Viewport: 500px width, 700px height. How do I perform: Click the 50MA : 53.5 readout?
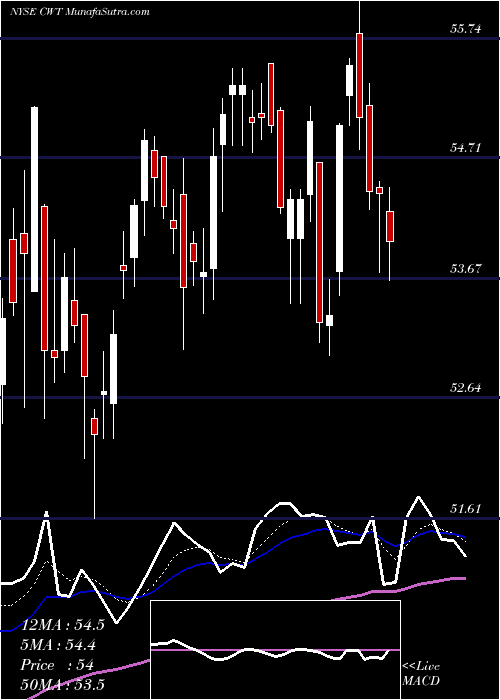click(60, 685)
